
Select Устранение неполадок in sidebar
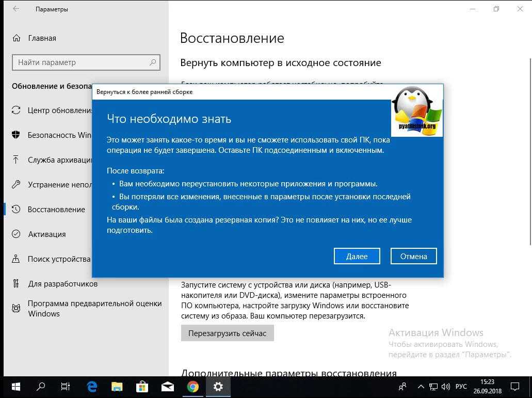tap(60, 185)
